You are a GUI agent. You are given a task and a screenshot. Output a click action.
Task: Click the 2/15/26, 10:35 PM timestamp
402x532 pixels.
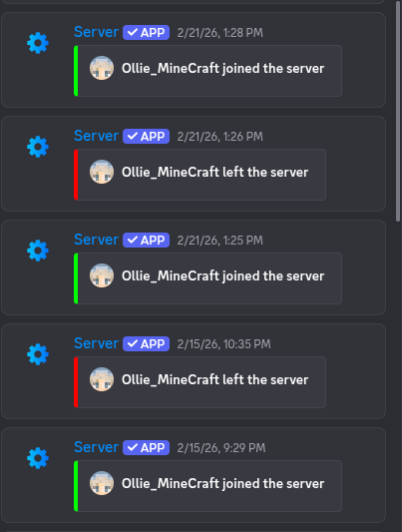pos(224,344)
